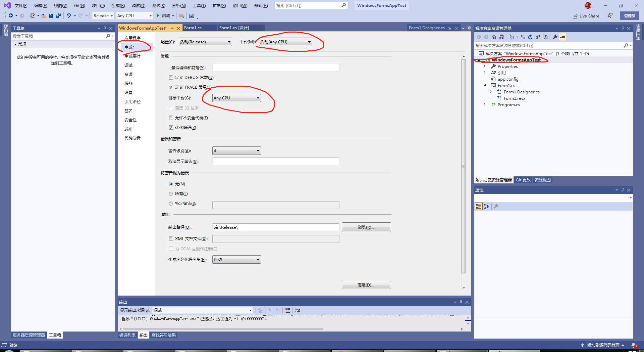Click the Undo arrow icon
Screen dimensions: 644x352
[x=69, y=16]
